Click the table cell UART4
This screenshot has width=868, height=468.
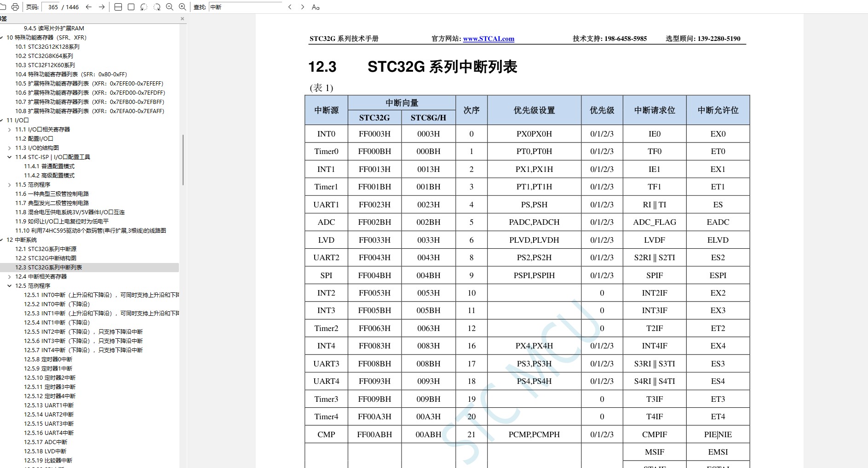click(326, 381)
